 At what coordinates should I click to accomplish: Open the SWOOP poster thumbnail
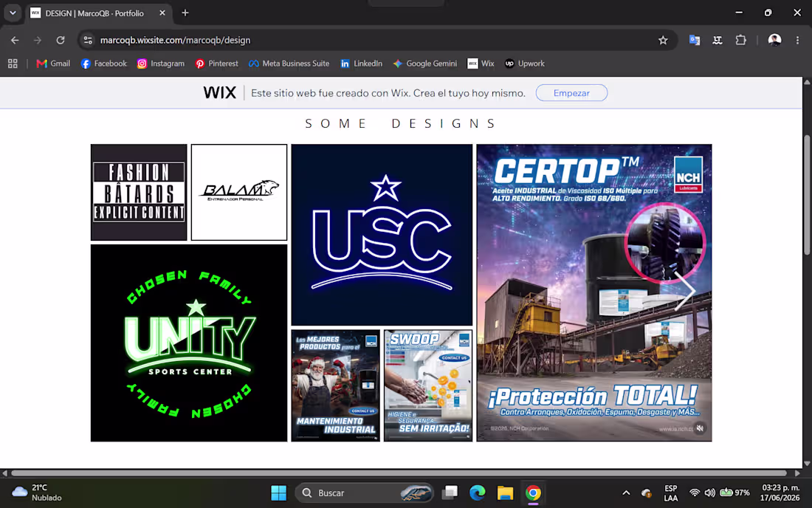pos(427,385)
